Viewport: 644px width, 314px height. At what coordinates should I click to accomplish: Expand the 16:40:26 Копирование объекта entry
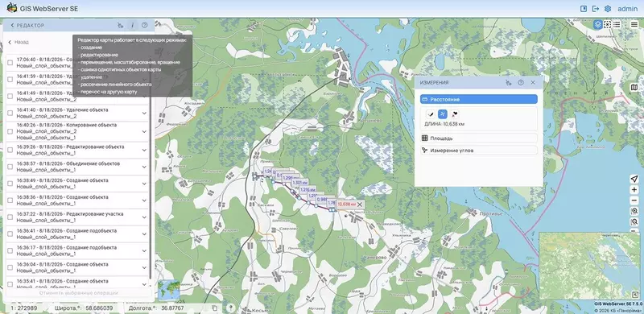coord(144,131)
